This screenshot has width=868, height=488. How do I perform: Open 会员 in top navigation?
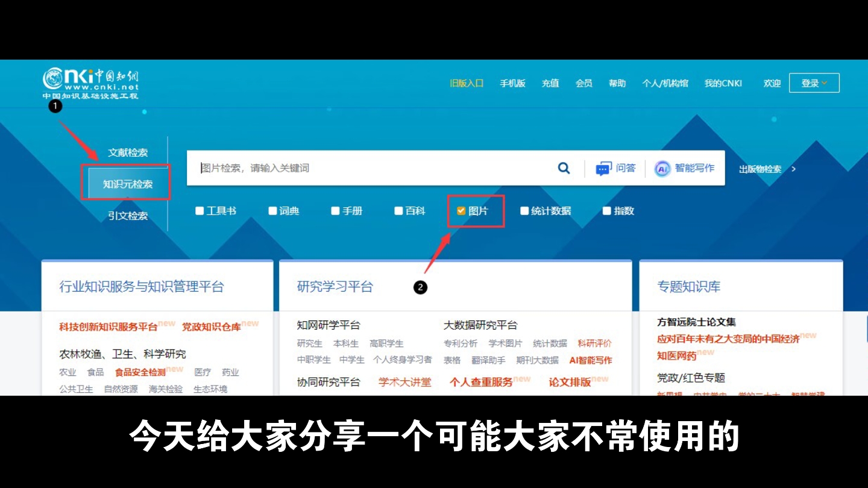[583, 83]
